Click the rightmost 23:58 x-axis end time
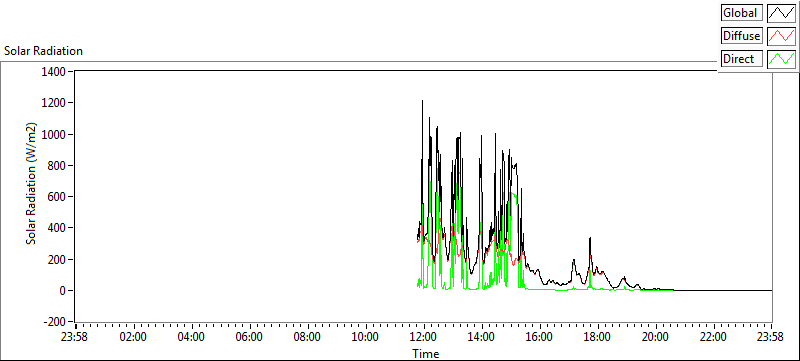The height and width of the screenshot is (361, 800). (771, 337)
